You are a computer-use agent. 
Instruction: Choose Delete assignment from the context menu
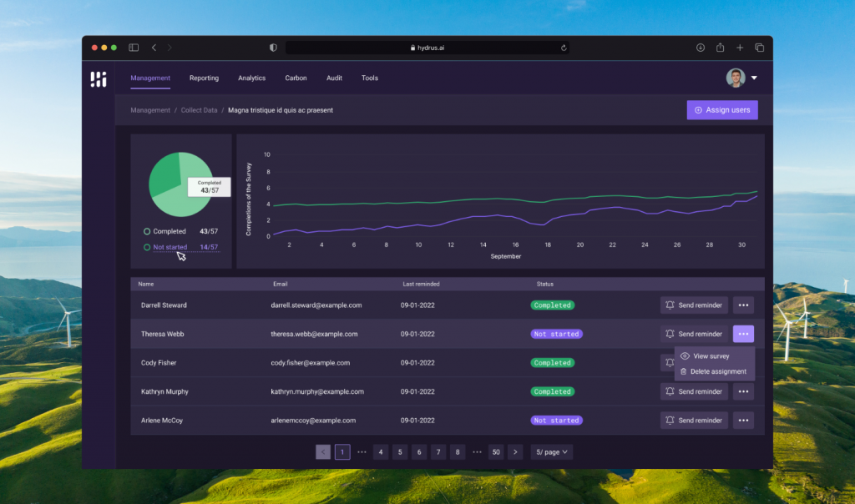(x=715, y=371)
